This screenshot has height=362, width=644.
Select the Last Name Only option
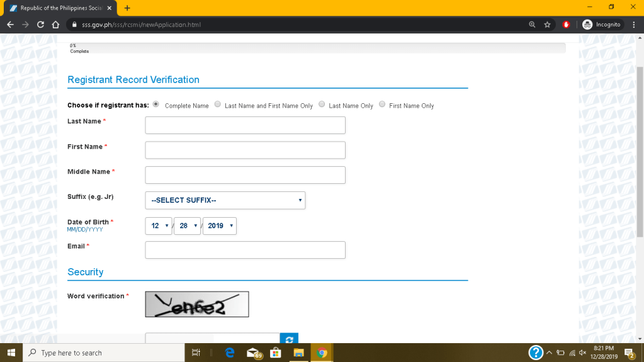322,105
